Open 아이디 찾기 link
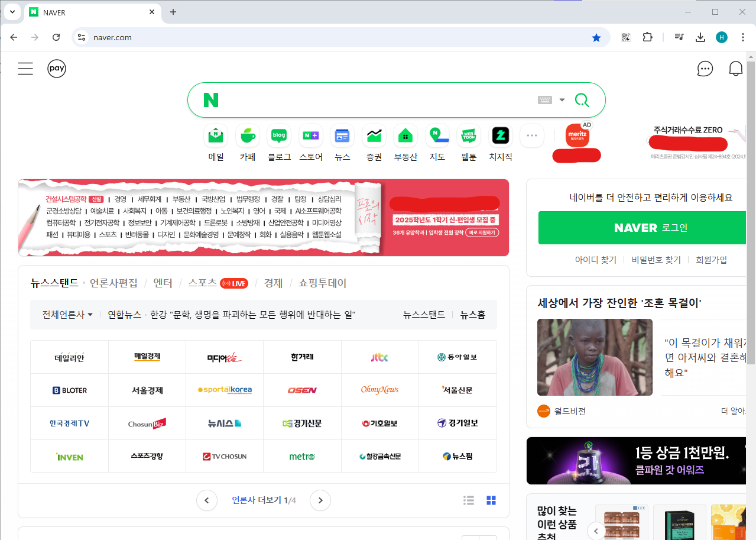756x540 pixels. 596,260
